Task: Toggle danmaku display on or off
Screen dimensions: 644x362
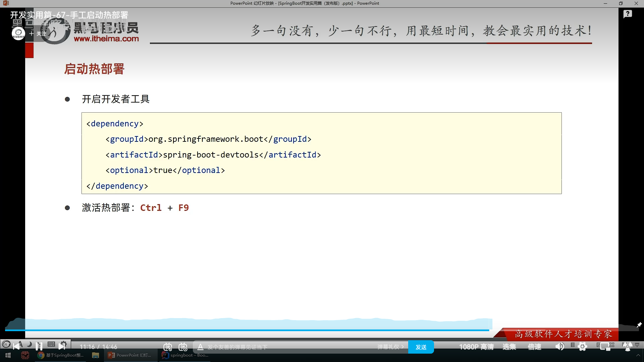Action: [x=168, y=347]
